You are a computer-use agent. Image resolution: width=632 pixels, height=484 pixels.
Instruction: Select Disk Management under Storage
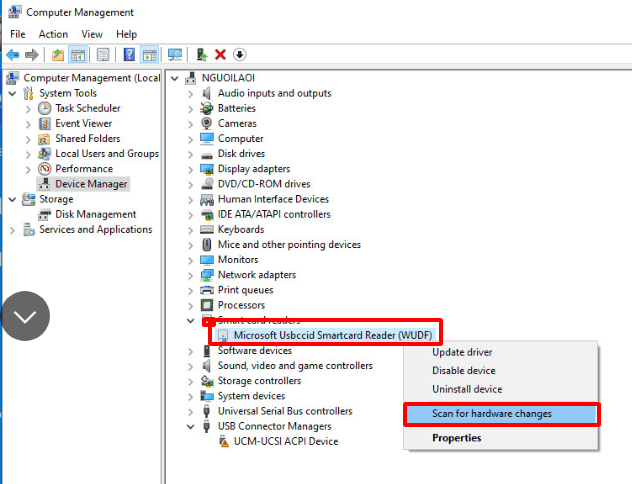[96, 214]
